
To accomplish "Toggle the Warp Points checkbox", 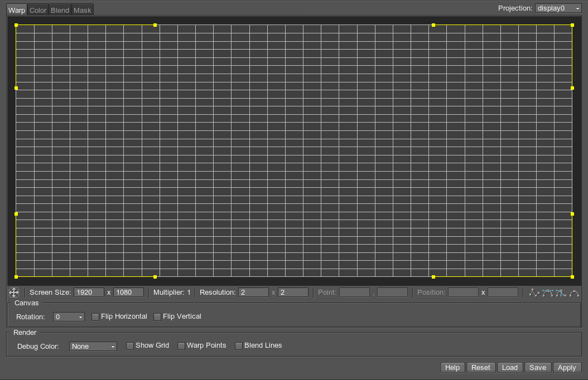I will (x=181, y=346).
